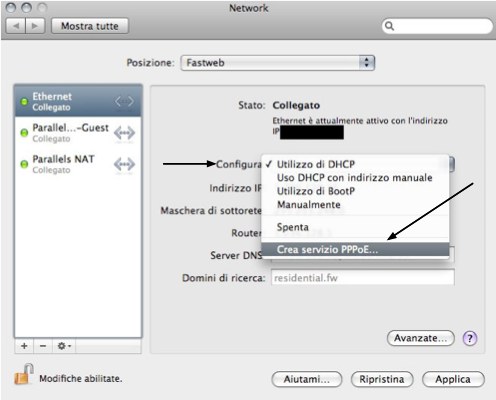The height and width of the screenshot is (400, 496).
Task: Click the add service plus icon
Action: (24, 346)
